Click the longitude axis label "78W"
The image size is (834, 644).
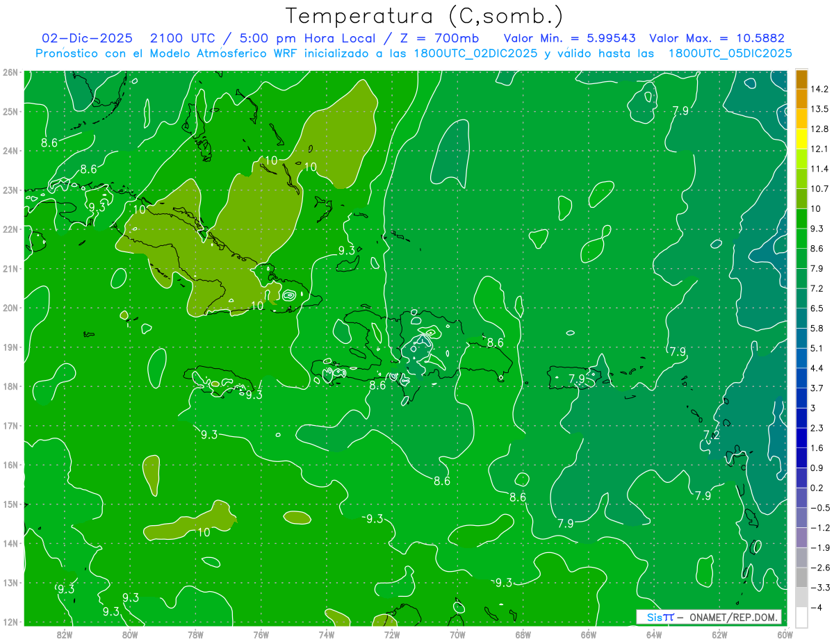(x=195, y=634)
